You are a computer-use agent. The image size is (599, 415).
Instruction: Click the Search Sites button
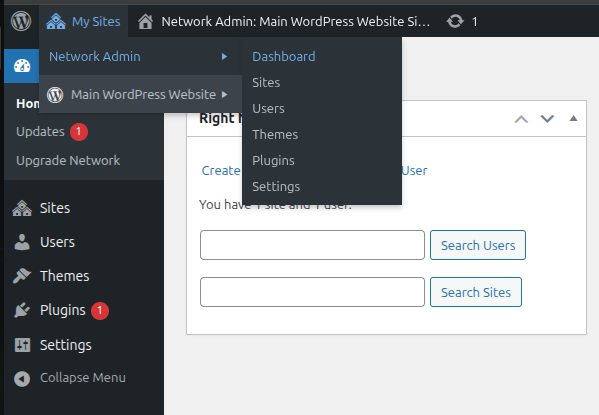pos(476,292)
